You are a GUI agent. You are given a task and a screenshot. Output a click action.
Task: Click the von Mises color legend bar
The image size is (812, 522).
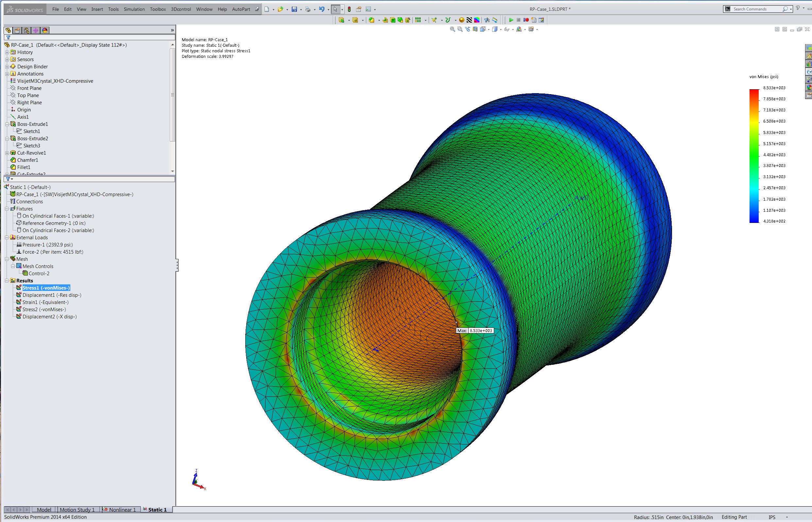click(x=754, y=156)
